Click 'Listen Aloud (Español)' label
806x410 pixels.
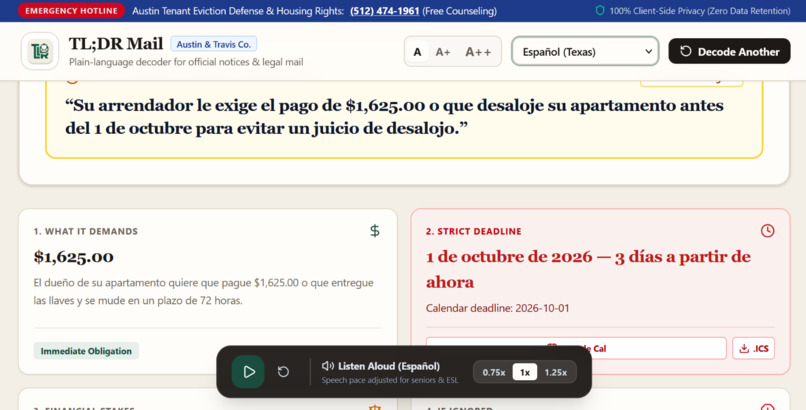click(x=389, y=366)
